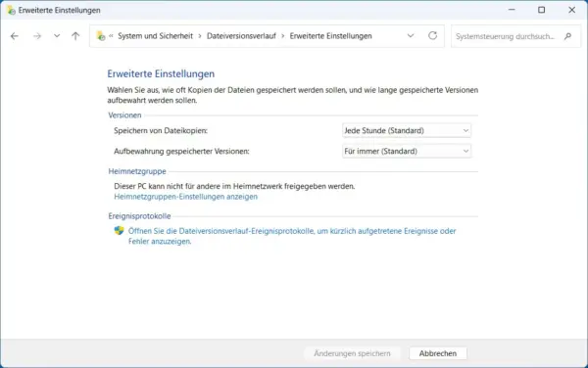Navigate to System und Sicherheit breadcrumb
Viewport: 588px width, 368px height.
point(155,36)
